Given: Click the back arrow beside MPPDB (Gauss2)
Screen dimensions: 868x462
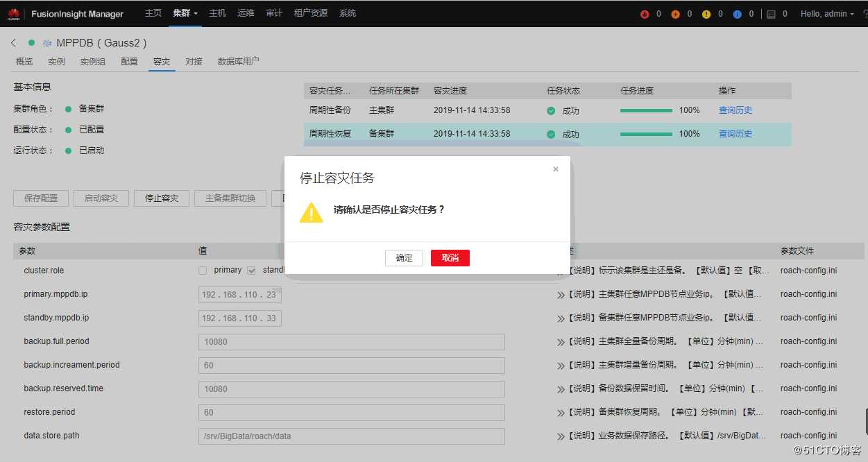Looking at the screenshot, I should click(14, 42).
